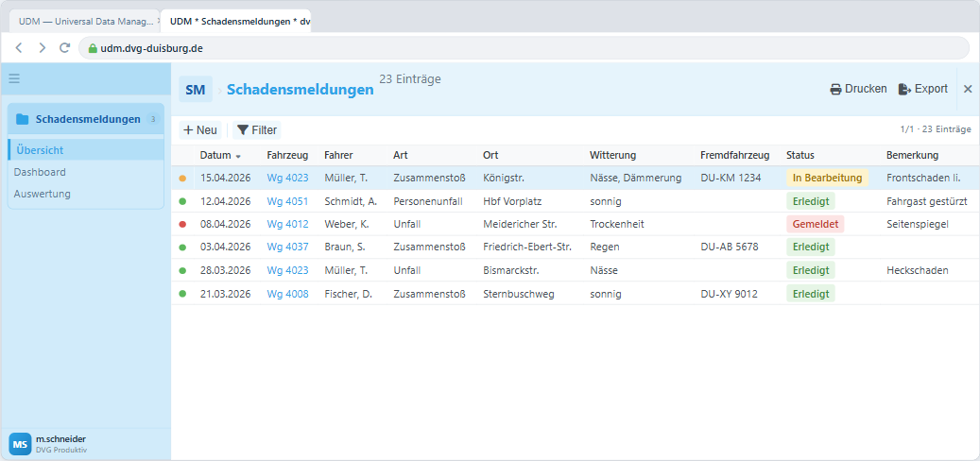
Task: Click the Seitenspiegel remark
Action: tap(918, 224)
